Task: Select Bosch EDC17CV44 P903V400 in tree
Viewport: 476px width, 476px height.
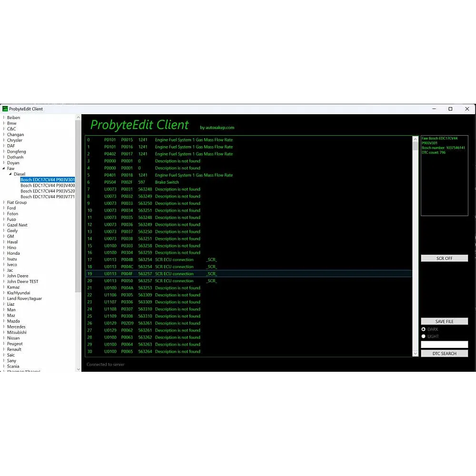Action: tap(47, 186)
